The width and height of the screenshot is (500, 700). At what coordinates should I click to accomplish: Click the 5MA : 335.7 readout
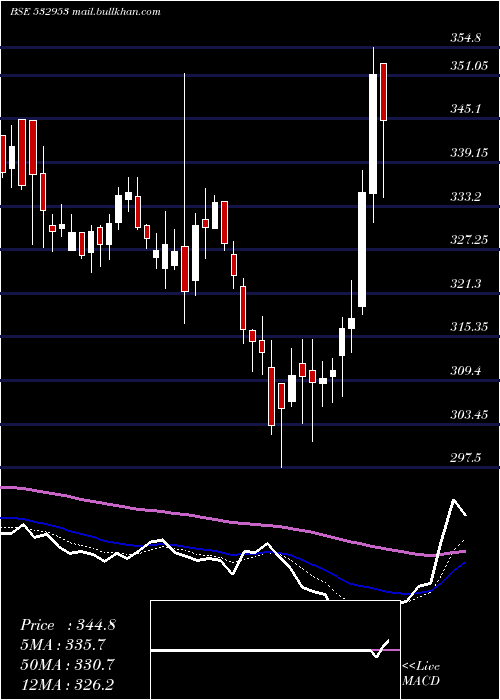(63, 645)
